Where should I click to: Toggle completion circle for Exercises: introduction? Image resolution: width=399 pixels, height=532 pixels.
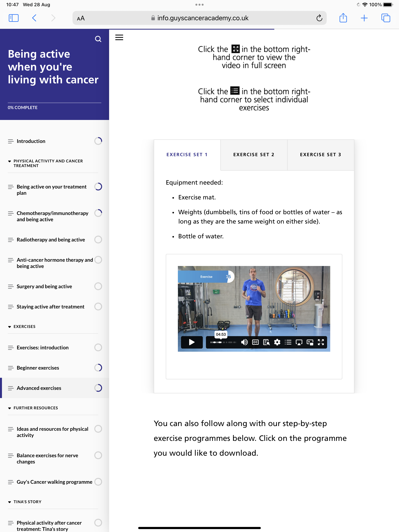coord(98,347)
